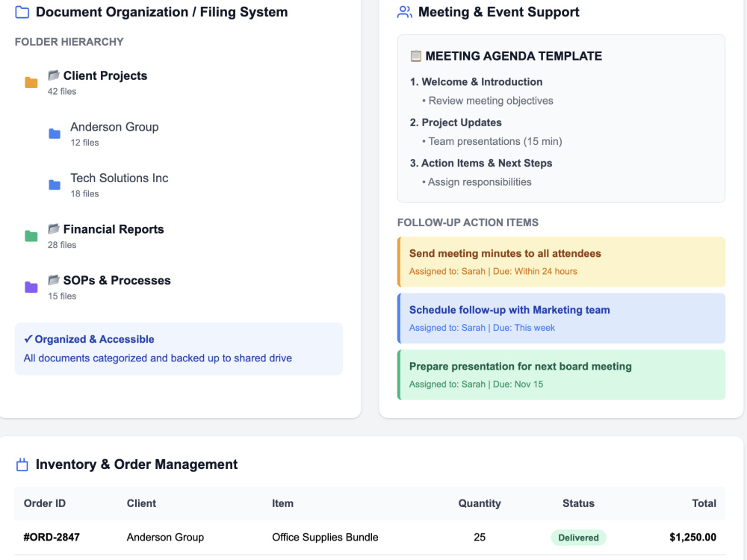Screen dimensions: 747x560
Task: Click order ID #ORD-2847
Action: (52, 537)
